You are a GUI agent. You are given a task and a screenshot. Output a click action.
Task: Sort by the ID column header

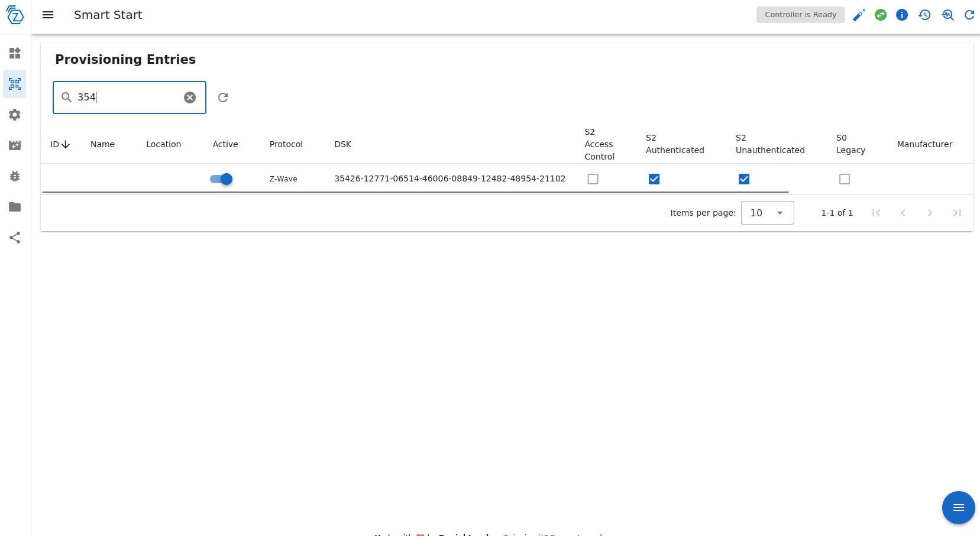coord(60,144)
